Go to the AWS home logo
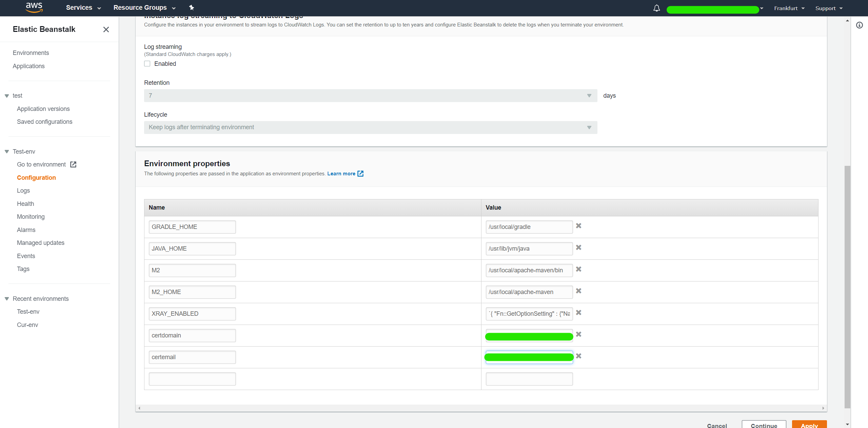 point(34,7)
